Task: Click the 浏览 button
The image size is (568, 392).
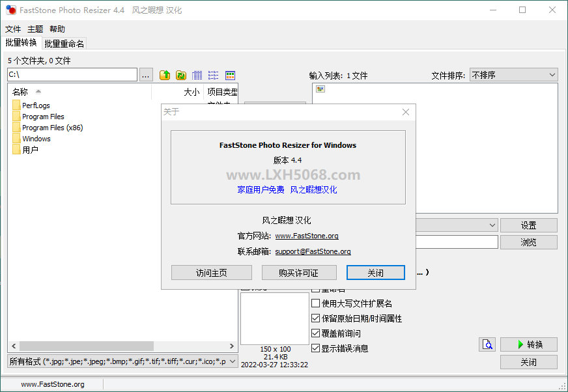Action: (x=528, y=242)
